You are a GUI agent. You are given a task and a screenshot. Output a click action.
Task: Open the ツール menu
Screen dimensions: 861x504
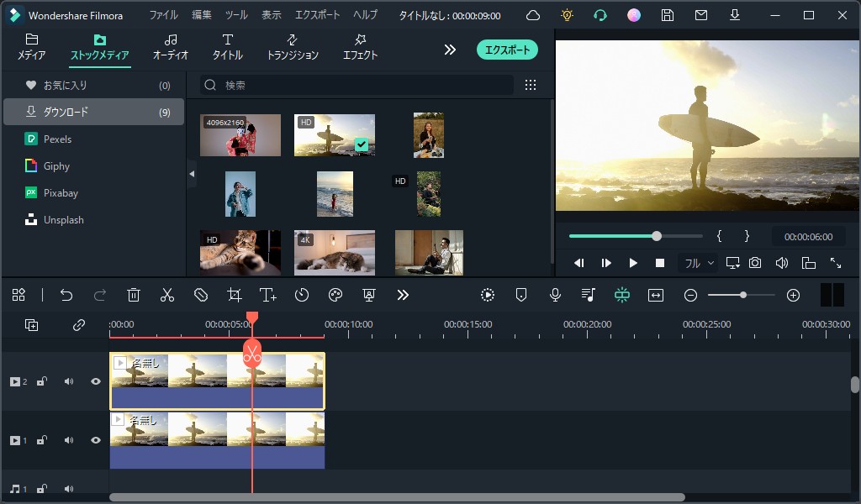pyautogui.click(x=236, y=15)
